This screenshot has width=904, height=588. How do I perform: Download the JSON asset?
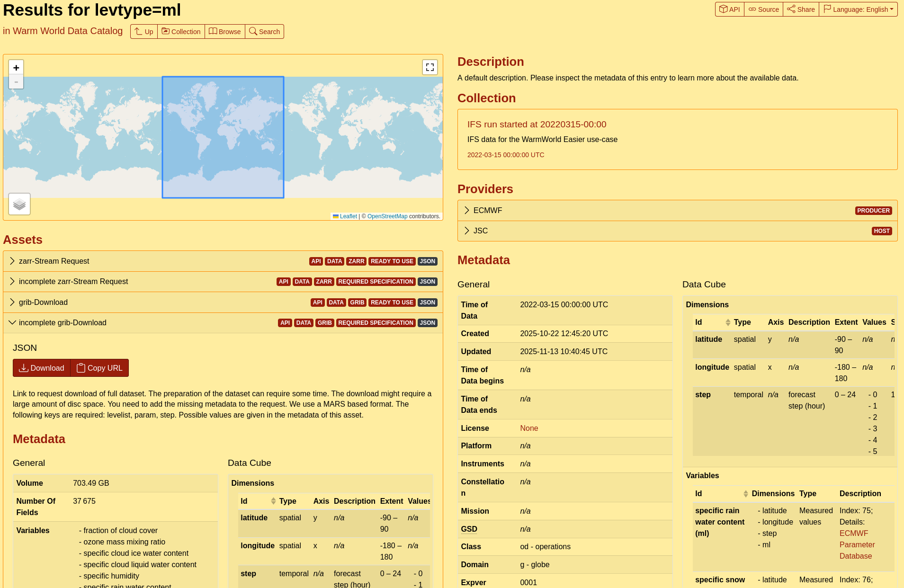(x=42, y=368)
